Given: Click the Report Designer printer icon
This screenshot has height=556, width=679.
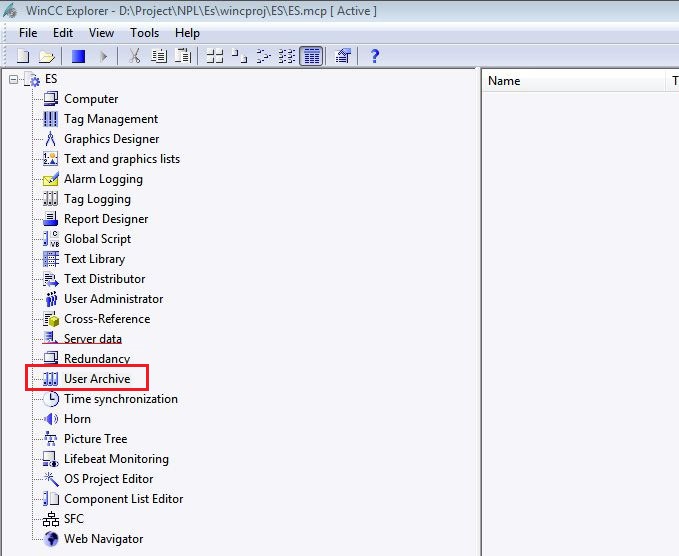Looking at the screenshot, I should [51, 219].
